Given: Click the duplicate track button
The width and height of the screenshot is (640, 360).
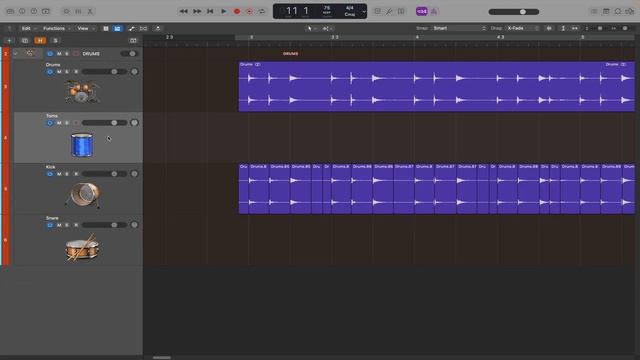Looking at the screenshot, I should (25, 40).
